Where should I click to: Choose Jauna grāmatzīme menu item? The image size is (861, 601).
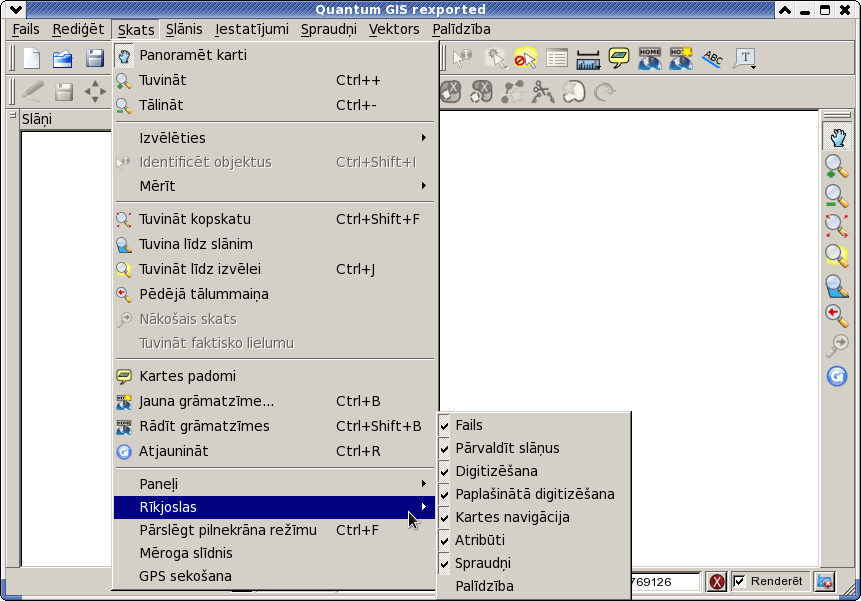[x=275, y=401]
